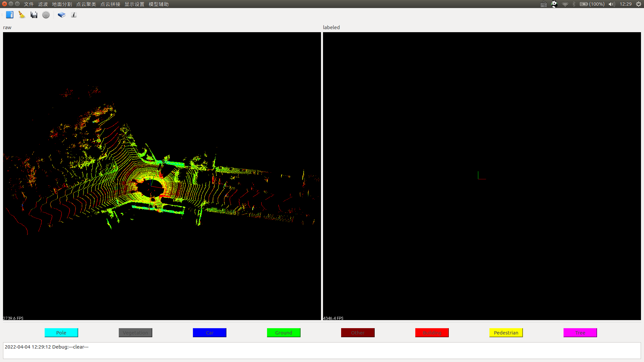Pick the magenta Tree label button
The height and width of the screenshot is (362, 644).
click(580, 333)
